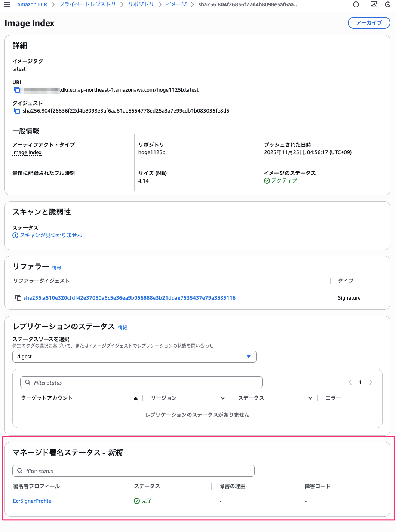Click the previous page chevron in replication table

point(350,382)
